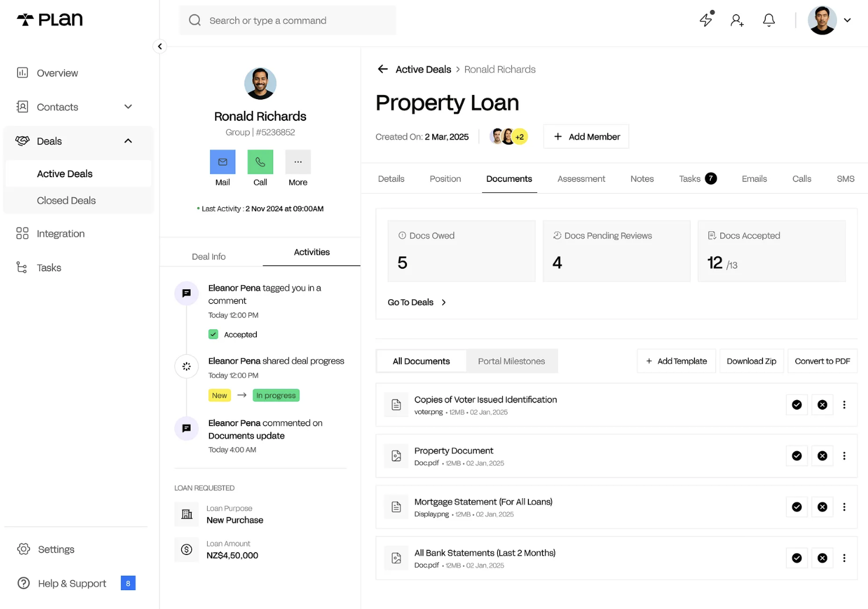This screenshot has height=609, width=868.
Task: Click the Mail icon button
Action: pyautogui.click(x=223, y=162)
